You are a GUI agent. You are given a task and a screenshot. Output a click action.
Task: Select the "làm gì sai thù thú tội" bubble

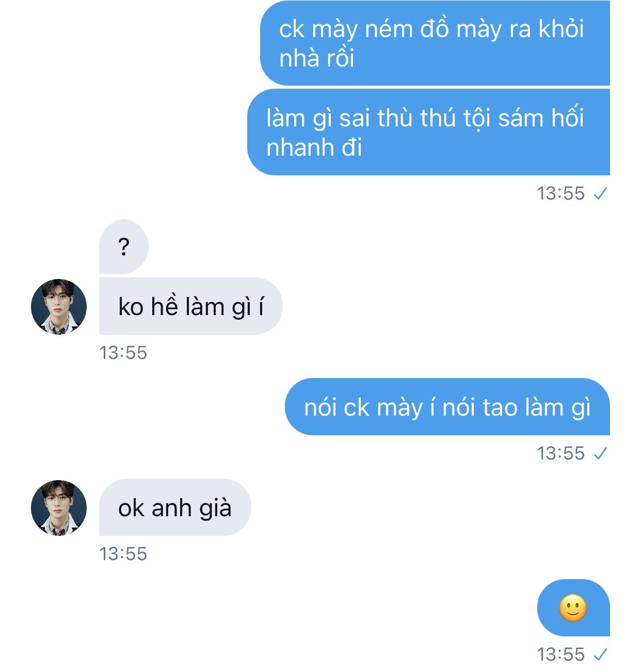point(428,133)
